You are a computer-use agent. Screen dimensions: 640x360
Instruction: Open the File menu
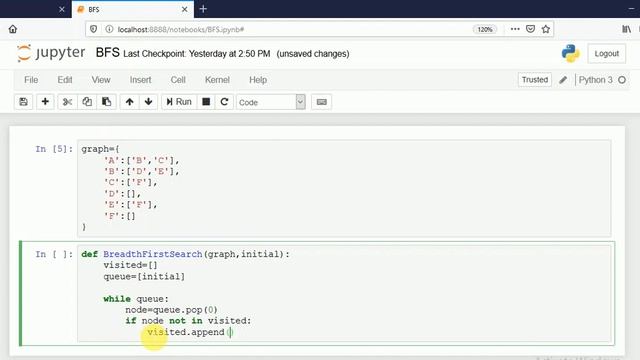click(x=31, y=80)
